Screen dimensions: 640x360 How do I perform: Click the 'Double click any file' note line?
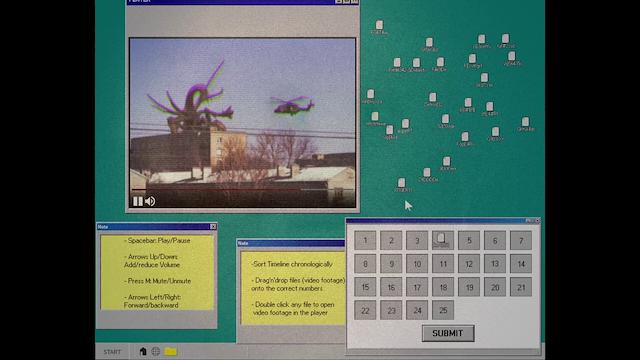293,304
